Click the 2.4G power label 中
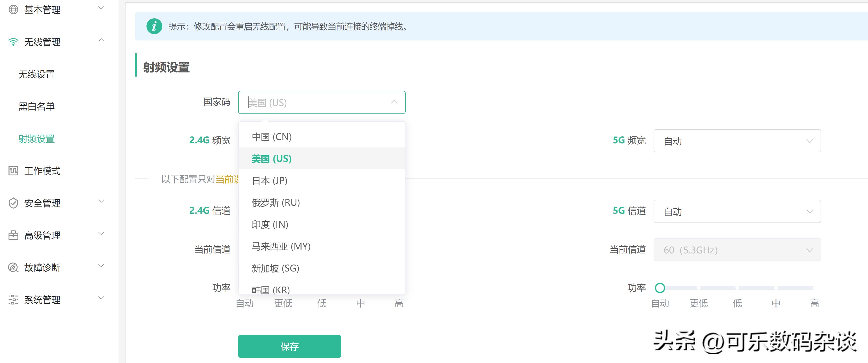Image resolution: width=868 pixels, height=363 pixels. (360, 303)
